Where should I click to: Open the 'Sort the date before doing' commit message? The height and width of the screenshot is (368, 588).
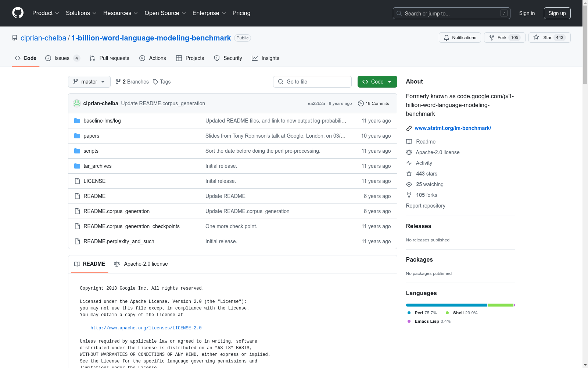(263, 151)
